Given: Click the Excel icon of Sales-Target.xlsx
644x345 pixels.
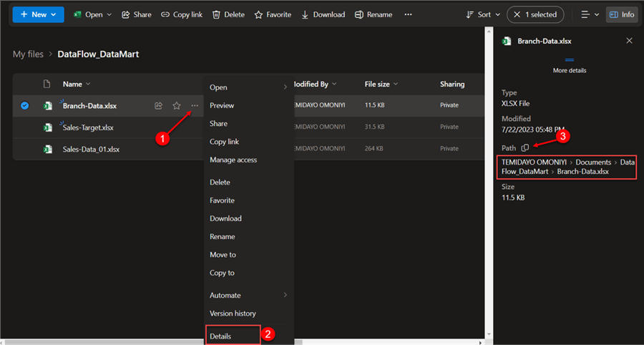Looking at the screenshot, I should point(47,127).
